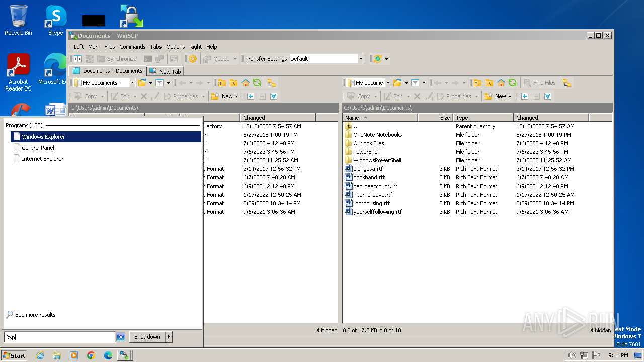The width and height of the screenshot is (644, 362).
Task: Show directory tree icon in left panel
Action: click(x=271, y=83)
